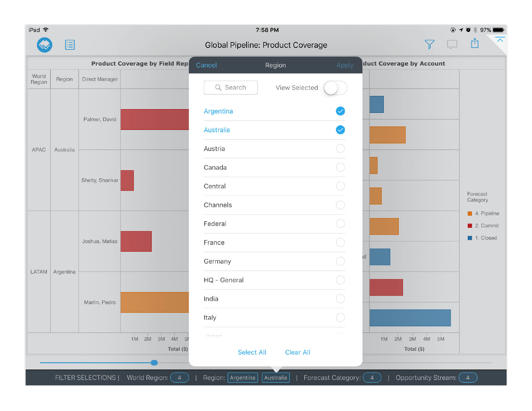Click the 4. Pipeline legend swatch
Image resolution: width=532 pixels, height=411 pixels.
click(x=470, y=213)
